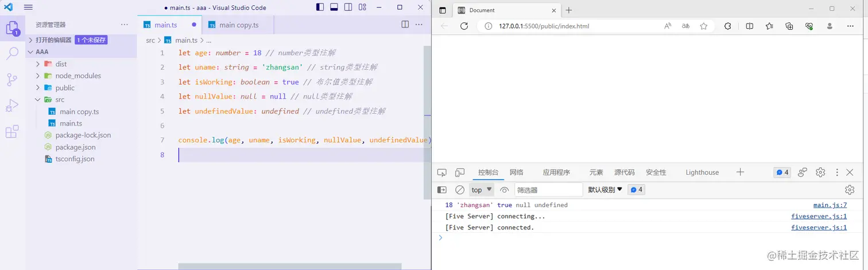This screenshot has height=270, width=868.
Task: Open Explorer panel ellipsis menu
Action: coord(125,25)
